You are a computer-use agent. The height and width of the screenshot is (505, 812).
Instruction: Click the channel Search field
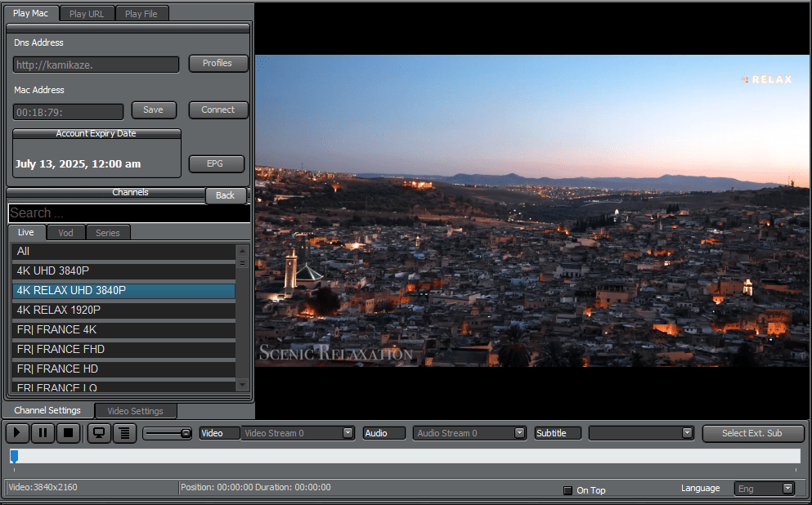click(129, 213)
